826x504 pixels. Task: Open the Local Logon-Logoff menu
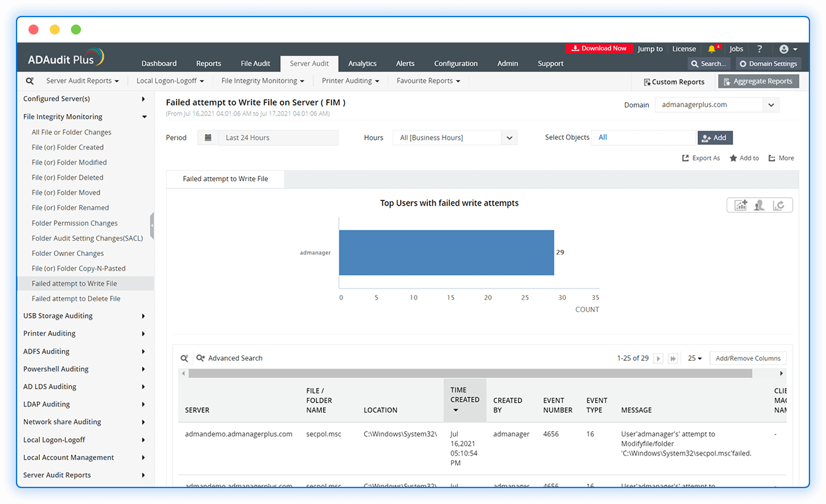[170, 81]
